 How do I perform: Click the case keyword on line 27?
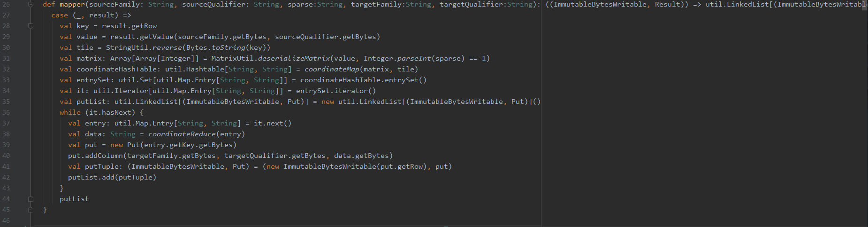tap(60, 15)
